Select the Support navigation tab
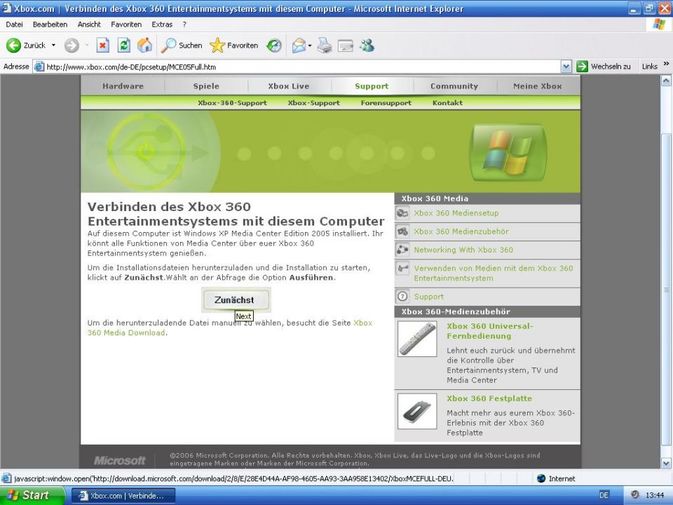Viewport: 673px width, 505px height. click(x=372, y=86)
